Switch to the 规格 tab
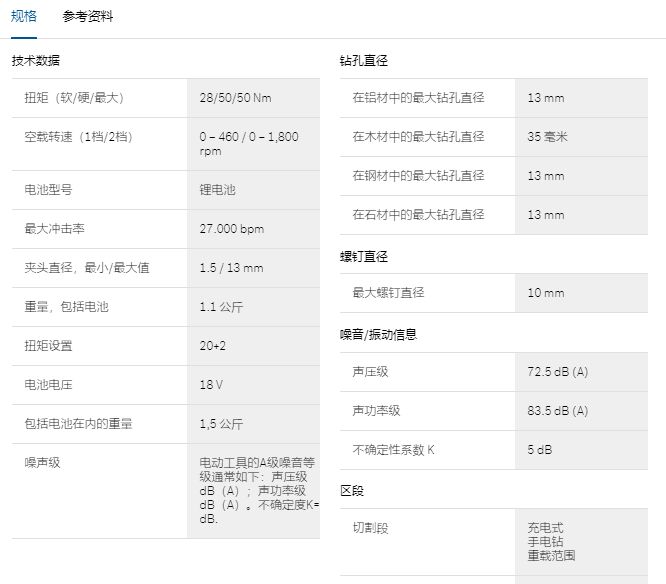The height and width of the screenshot is (584, 666). coord(24,17)
